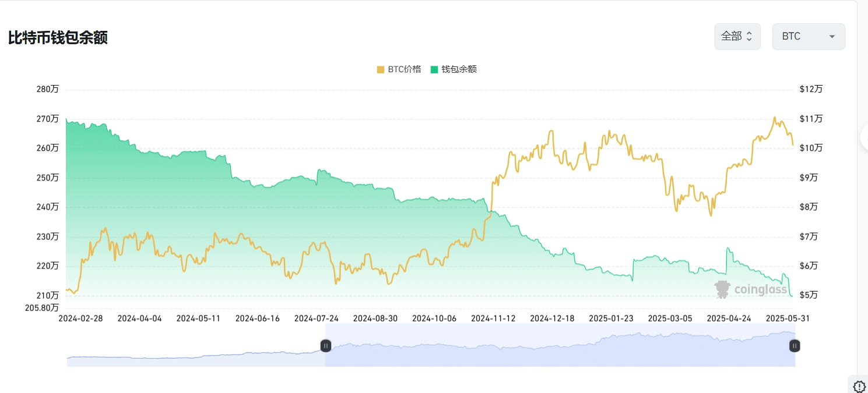The image size is (868, 393).
Task: Click the 2025-05-31 date axis label
Action: point(788,318)
